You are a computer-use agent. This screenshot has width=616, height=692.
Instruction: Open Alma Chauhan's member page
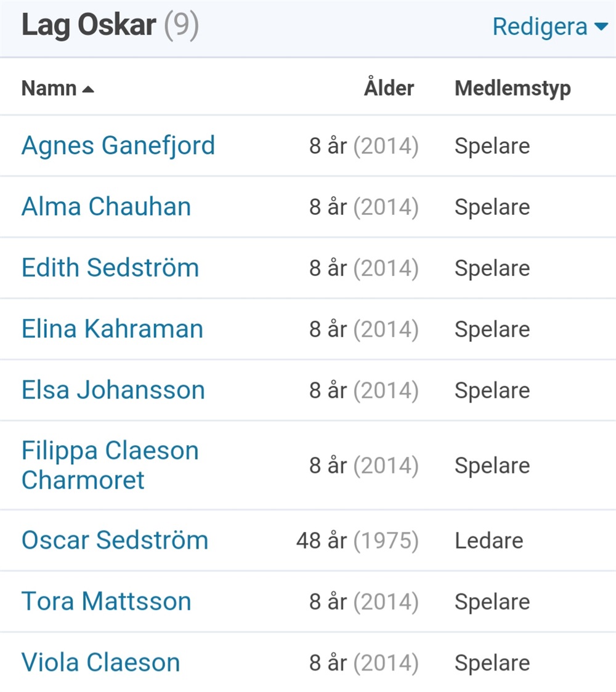pyautogui.click(x=106, y=206)
